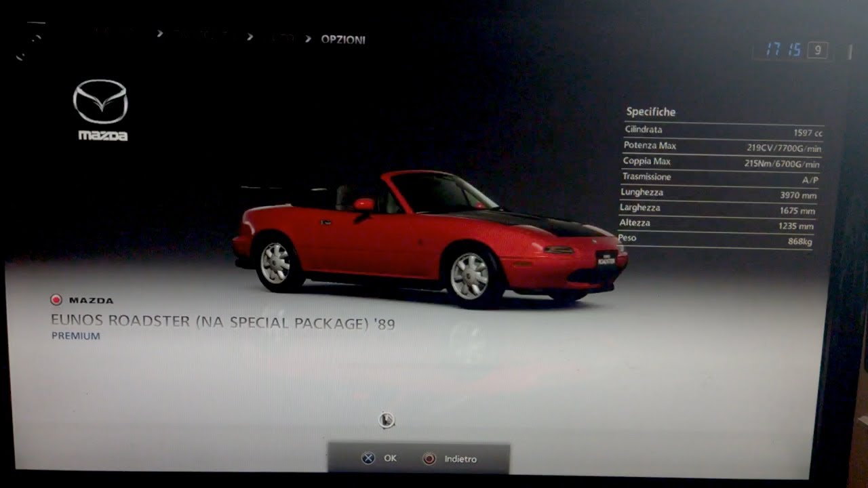The image size is (868, 488).
Task: Click the Altezza label
Action: click(x=635, y=223)
